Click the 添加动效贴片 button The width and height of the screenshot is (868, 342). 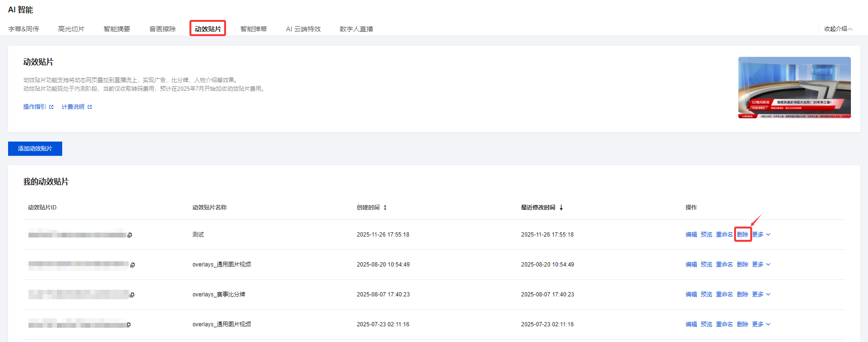[35, 149]
